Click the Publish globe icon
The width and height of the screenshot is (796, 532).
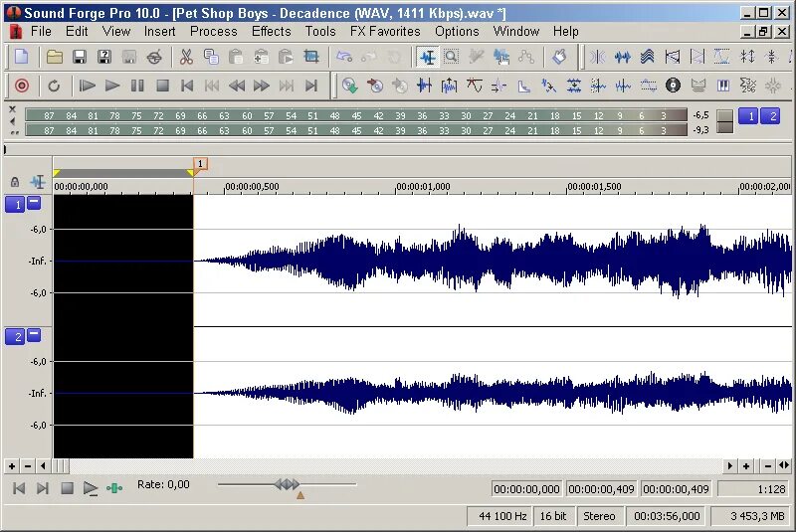[154, 57]
